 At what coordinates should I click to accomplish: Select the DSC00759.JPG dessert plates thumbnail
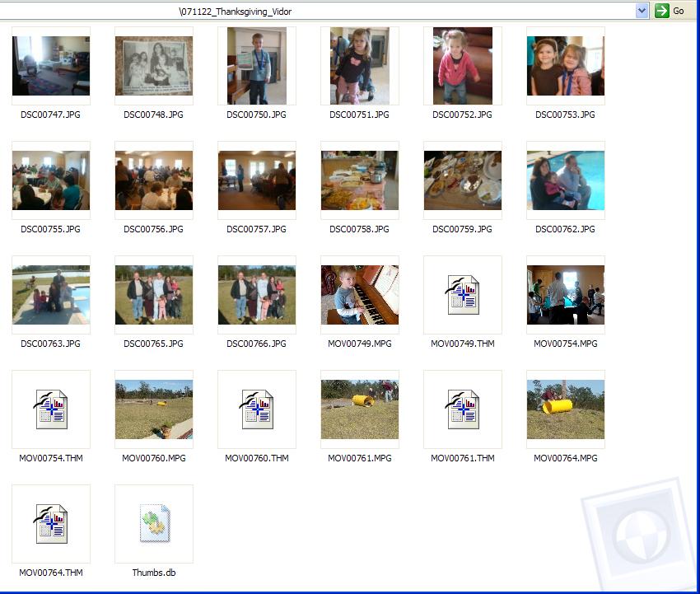463,180
